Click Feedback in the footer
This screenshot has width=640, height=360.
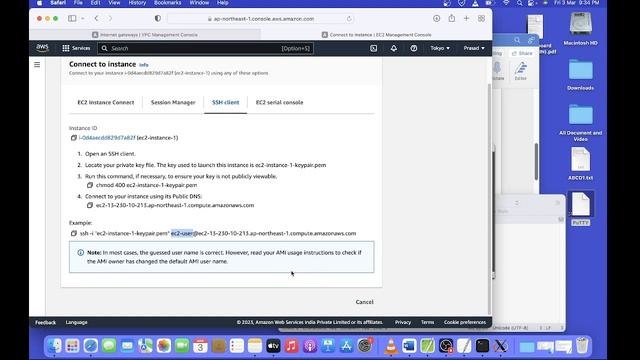[x=45, y=322]
